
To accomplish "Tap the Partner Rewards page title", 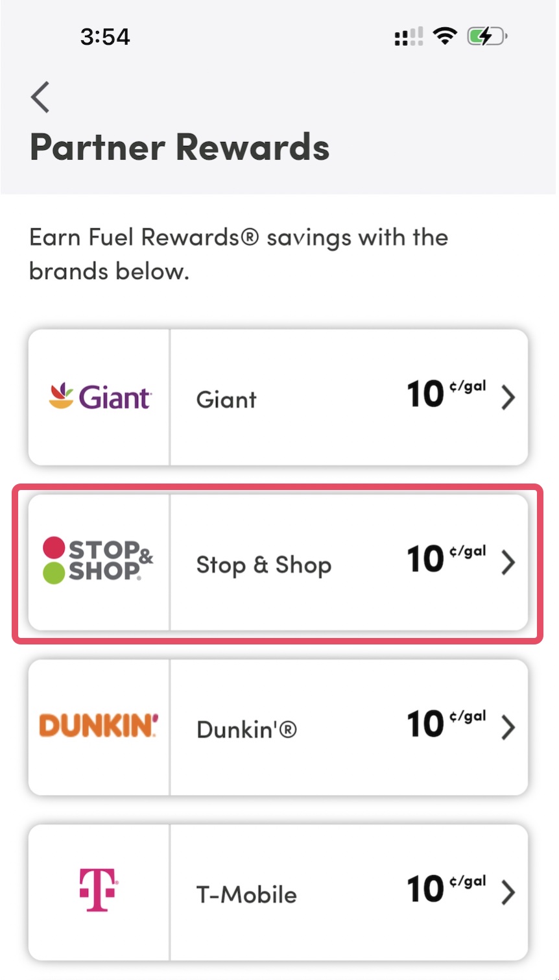I will 180,146.
